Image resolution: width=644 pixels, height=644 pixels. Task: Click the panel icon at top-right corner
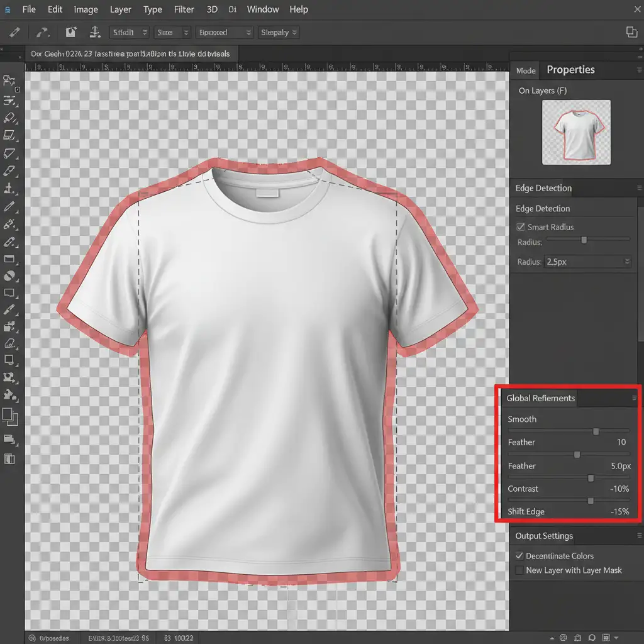tap(631, 32)
